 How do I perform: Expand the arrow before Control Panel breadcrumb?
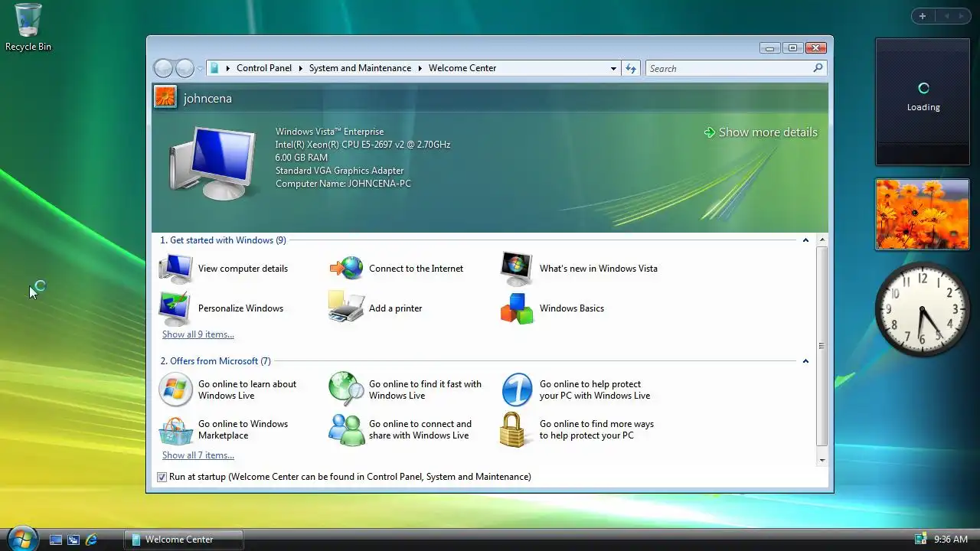click(x=227, y=68)
